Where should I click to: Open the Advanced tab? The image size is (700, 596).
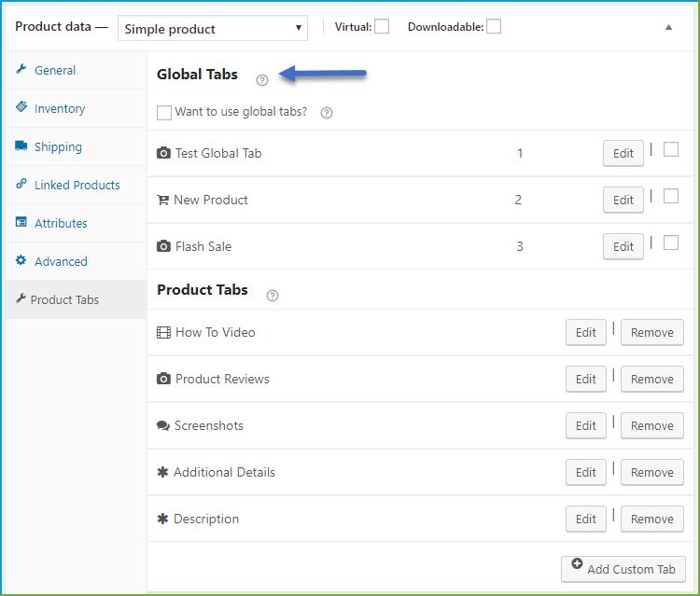[76, 261]
